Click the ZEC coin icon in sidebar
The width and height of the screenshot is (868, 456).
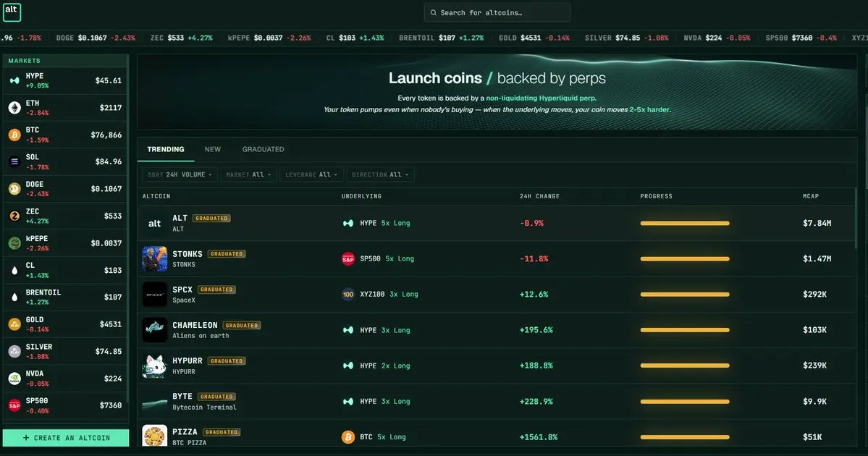[x=14, y=216]
